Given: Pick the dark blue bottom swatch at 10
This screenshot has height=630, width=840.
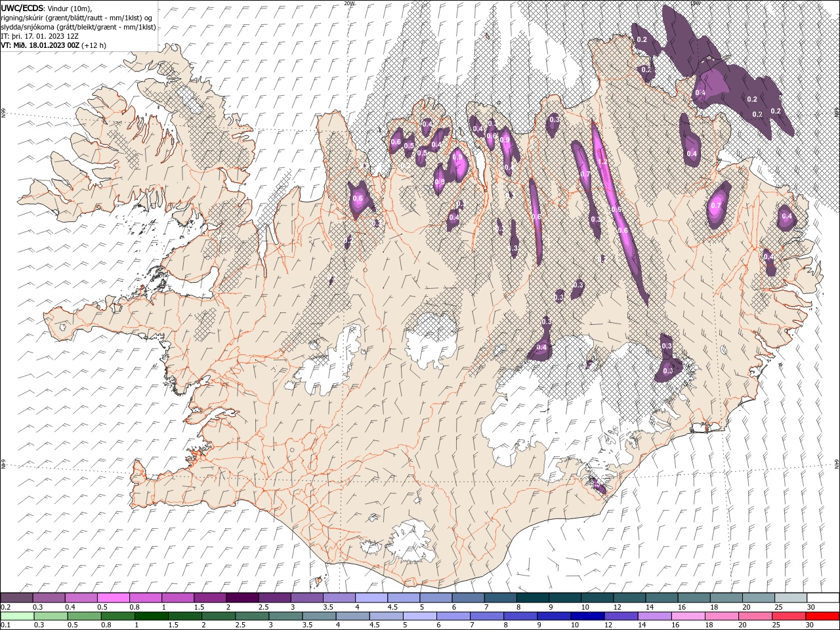Looking at the screenshot, I should [x=588, y=616].
